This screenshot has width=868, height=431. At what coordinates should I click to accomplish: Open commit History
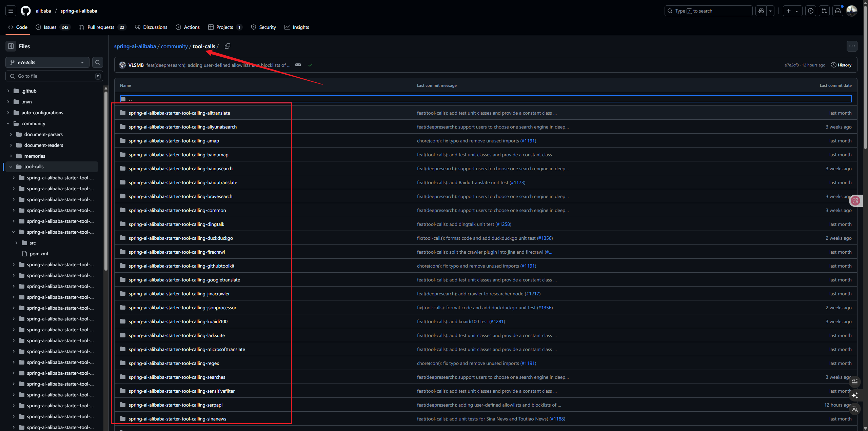pyautogui.click(x=841, y=65)
